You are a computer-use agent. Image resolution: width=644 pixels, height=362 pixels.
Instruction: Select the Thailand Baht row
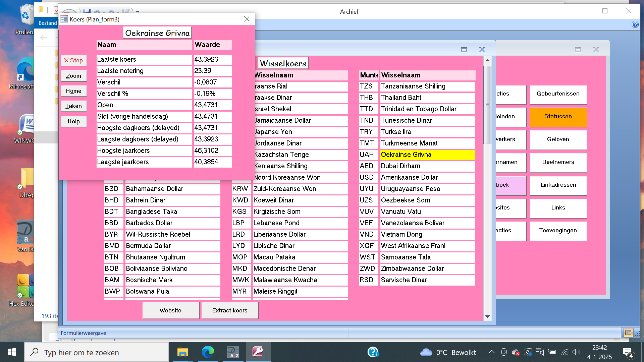tap(428, 98)
